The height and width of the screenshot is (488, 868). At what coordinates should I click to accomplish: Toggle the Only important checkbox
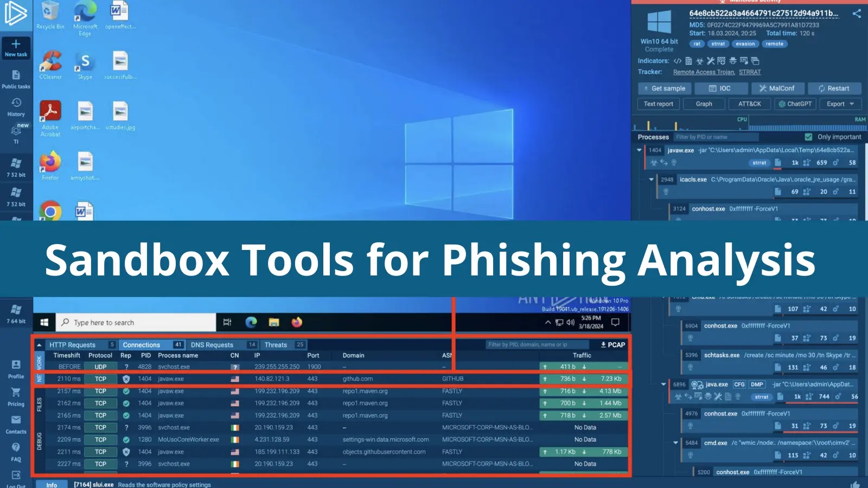click(x=808, y=137)
